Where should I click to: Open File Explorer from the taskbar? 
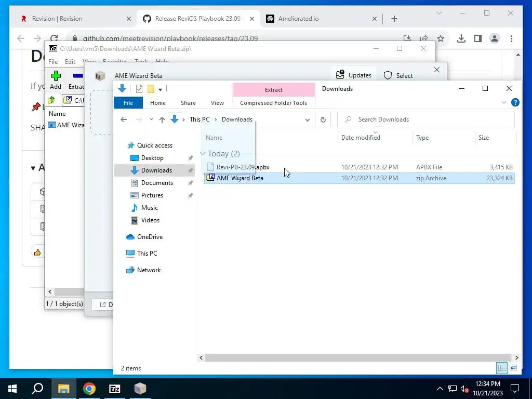click(63, 389)
